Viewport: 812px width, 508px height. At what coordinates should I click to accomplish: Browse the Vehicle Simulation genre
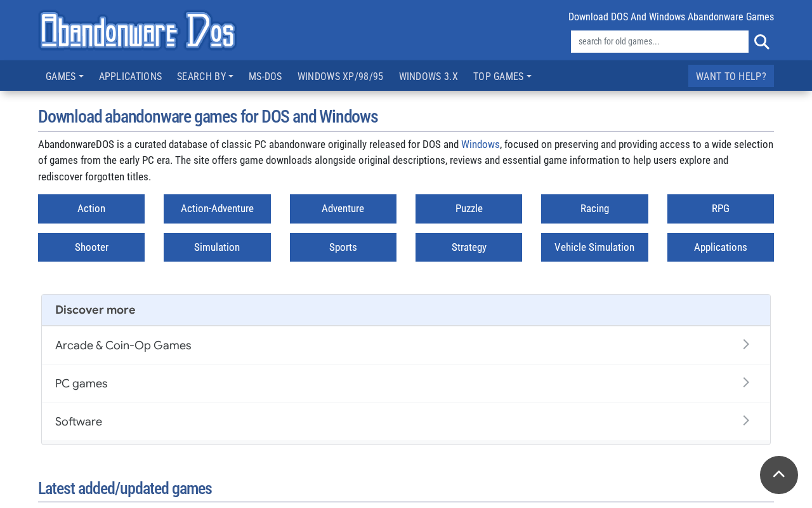(594, 248)
